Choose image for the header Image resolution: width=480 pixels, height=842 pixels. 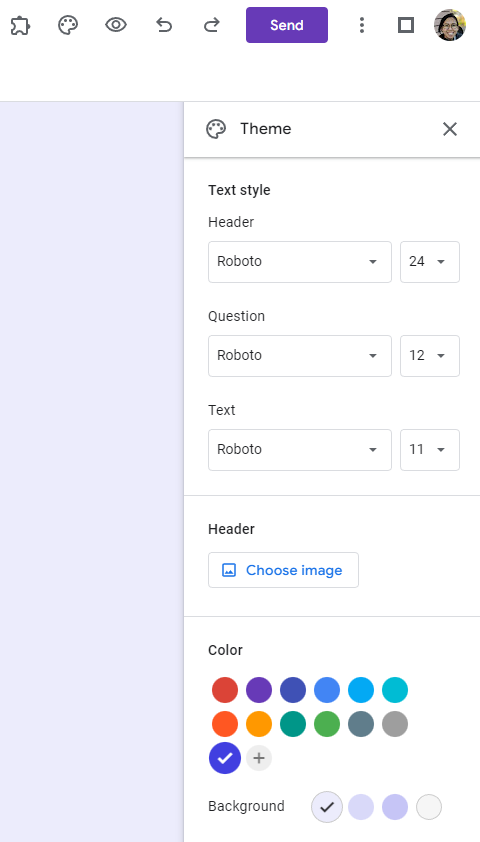tap(283, 570)
